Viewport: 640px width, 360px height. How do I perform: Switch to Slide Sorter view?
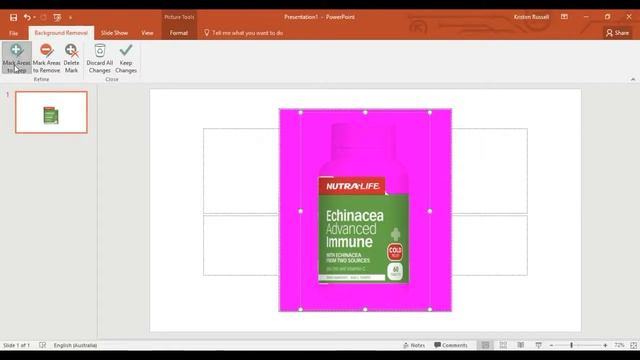503,345
